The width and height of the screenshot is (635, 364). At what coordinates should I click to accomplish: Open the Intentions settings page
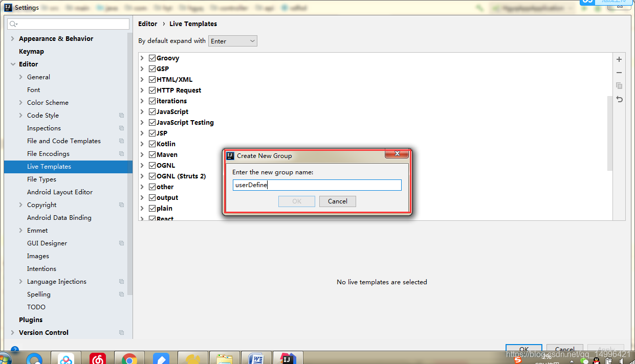coord(41,269)
